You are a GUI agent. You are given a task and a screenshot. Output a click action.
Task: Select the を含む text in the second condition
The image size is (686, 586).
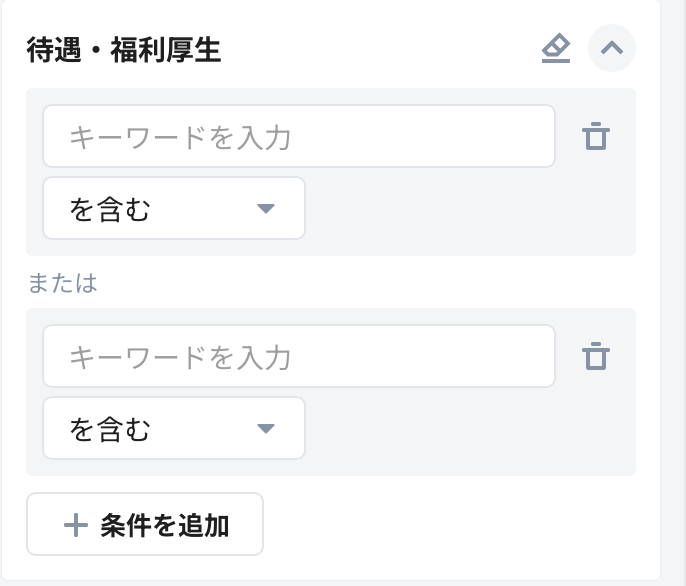[x=110, y=428]
